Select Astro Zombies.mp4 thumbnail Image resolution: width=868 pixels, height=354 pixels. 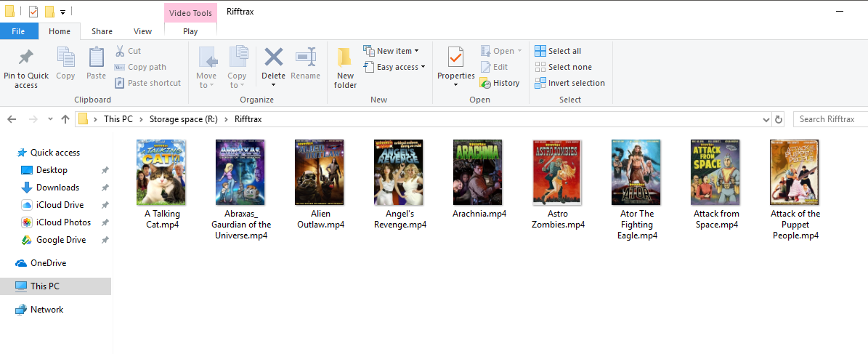click(557, 172)
